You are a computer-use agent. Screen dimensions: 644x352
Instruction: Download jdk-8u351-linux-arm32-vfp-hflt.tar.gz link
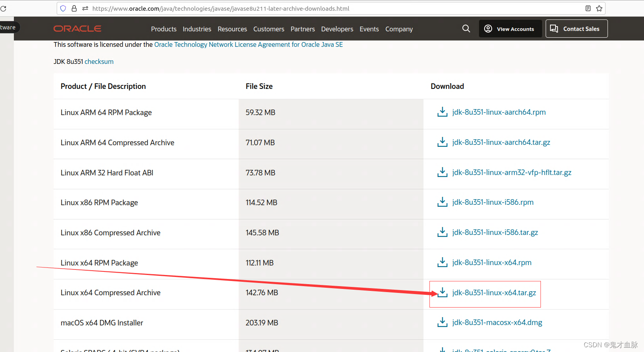tap(512, 172)
